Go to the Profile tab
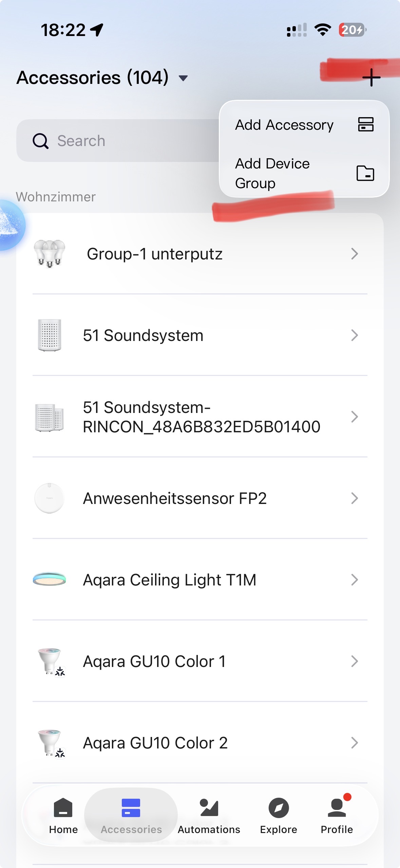Screen dimensions: 400x868 point(337,815)
